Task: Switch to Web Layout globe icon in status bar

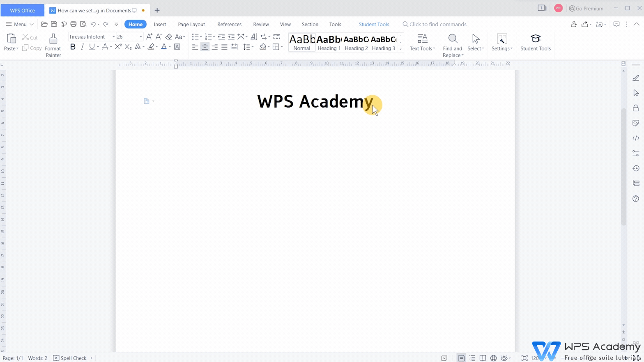Action: (494, 358)
